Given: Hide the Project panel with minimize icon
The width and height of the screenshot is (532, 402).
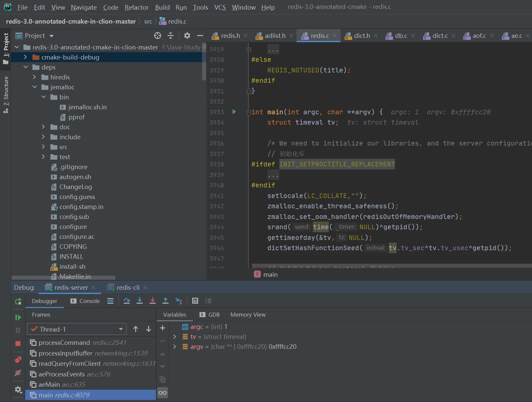Looking at the screenshot, I should 200,36.
